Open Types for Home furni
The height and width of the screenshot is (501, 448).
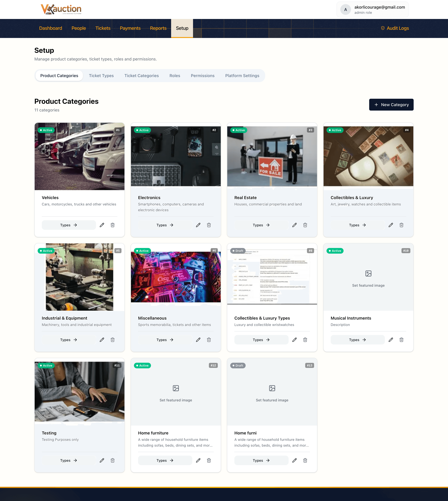[261, 461]
